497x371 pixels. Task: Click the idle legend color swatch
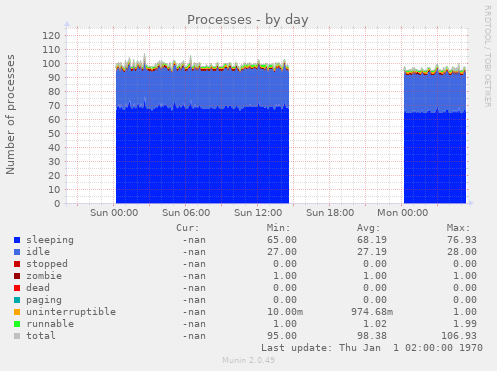click(17, 252)
